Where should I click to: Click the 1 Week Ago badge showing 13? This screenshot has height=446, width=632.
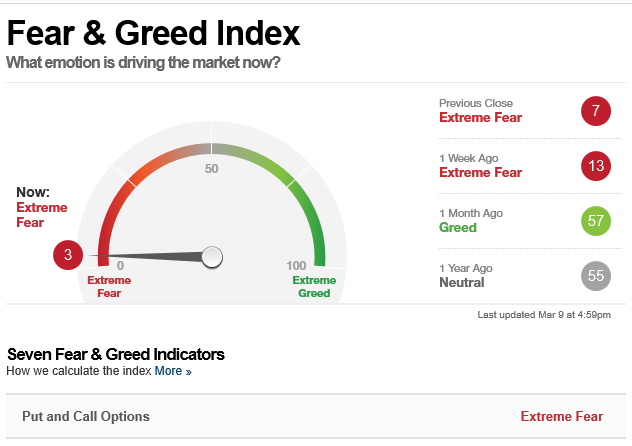tap(596, 166)
